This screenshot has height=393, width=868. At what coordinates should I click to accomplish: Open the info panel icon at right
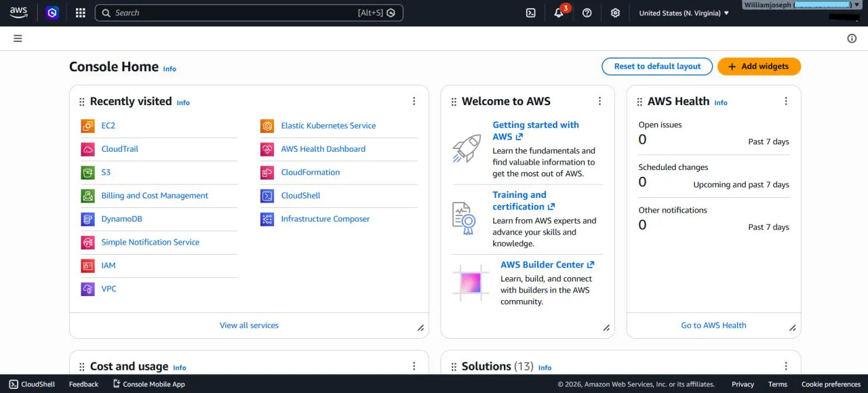coord(852,39)
